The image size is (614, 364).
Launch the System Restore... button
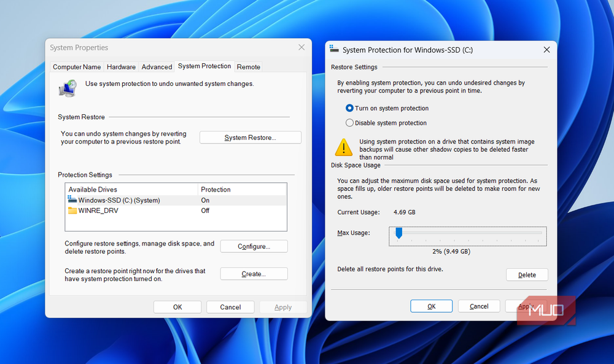tap(251, 137)
